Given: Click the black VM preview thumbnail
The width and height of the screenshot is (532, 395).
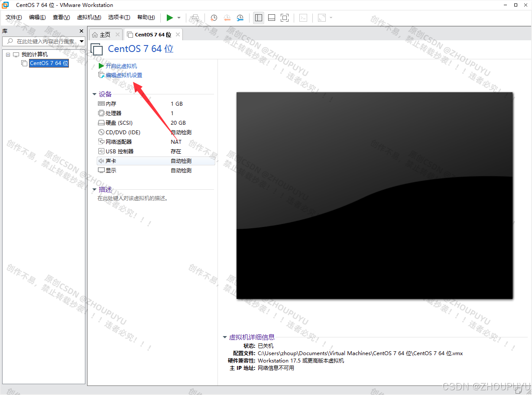Looking at the screenshot, I should pyautogui.click(x=374, y=195).
